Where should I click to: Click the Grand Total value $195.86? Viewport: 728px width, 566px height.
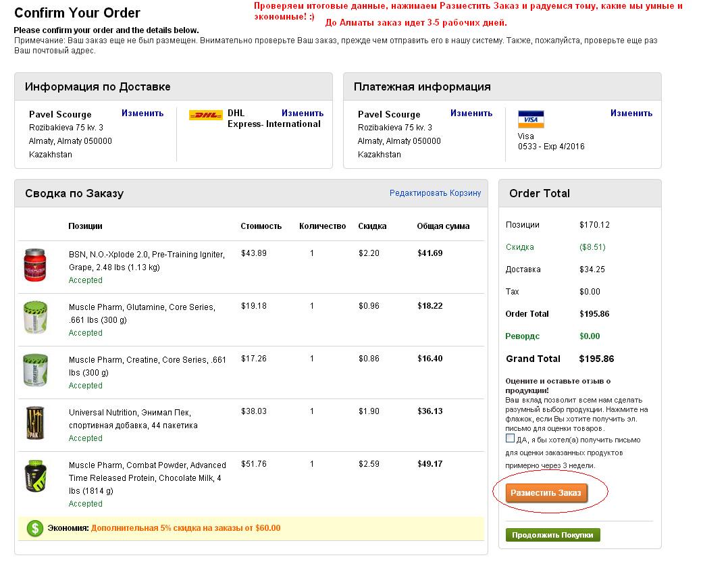pos(596,359)
